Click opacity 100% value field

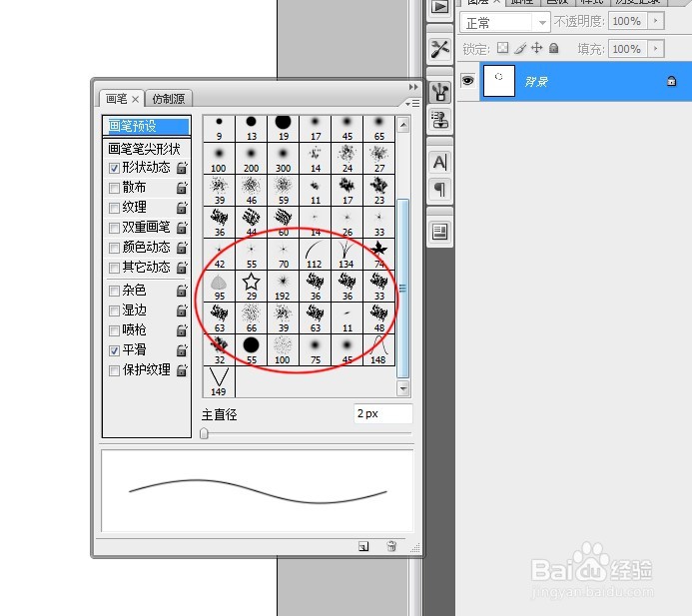[628, 21]
